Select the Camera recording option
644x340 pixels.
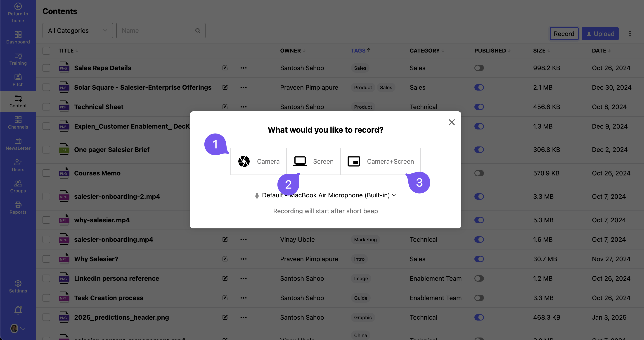tap(258, 161)
